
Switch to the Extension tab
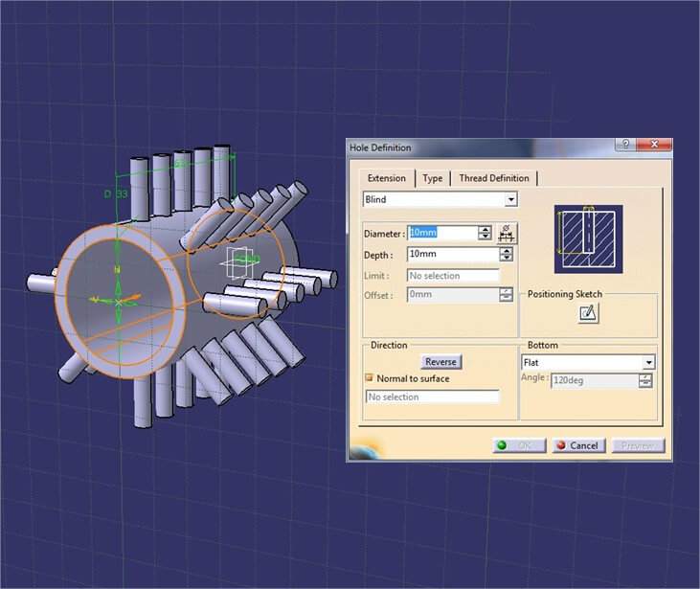387,178
